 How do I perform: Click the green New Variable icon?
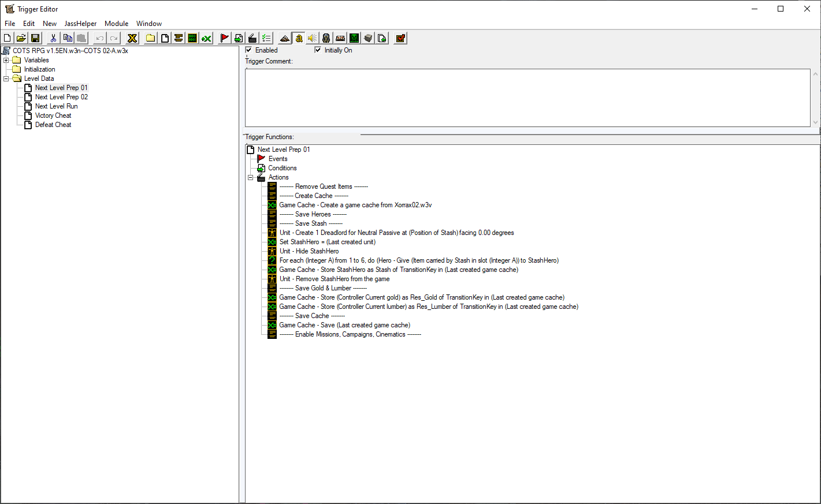206,38
